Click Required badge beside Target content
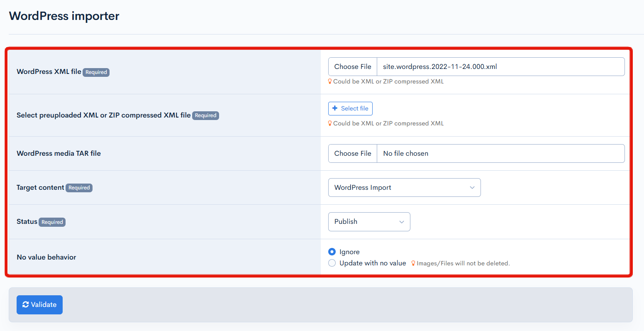The image size is (644, 331). (x=79, y=188)
